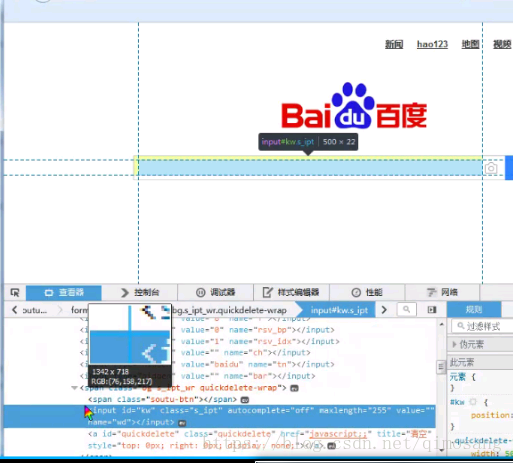
Task: Click the HTML search box
Action: (407, 310)
